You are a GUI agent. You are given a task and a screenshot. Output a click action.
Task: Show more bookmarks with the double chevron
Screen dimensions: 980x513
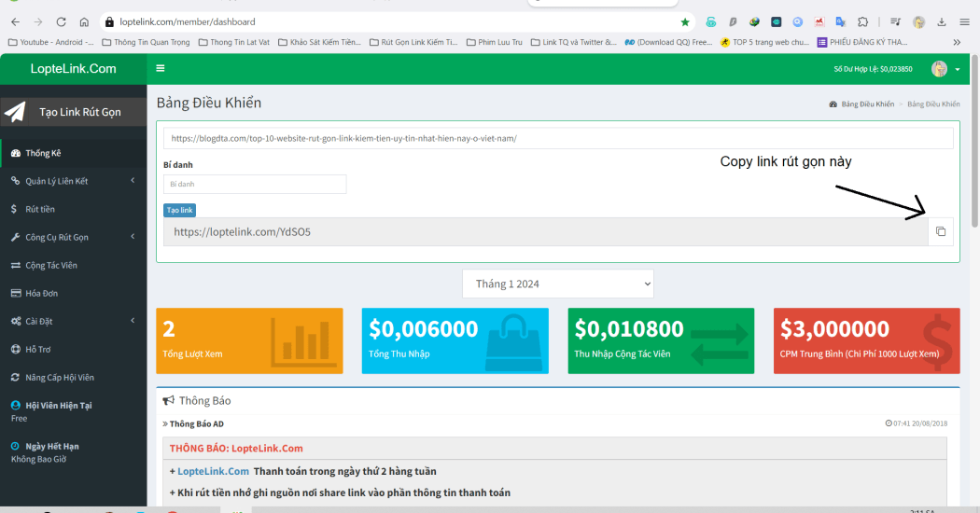(957, 43)
